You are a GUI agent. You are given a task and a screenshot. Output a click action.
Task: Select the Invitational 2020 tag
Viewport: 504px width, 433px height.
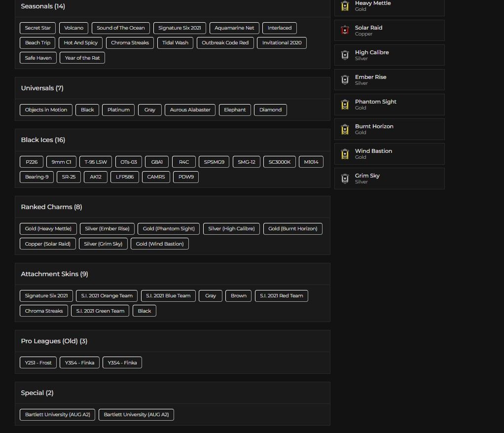click(282, 43)
